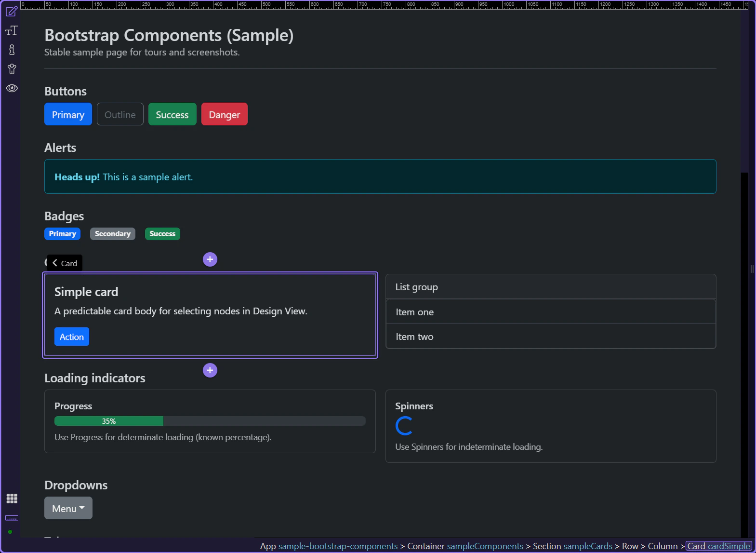Click the info pawn-shaped sidebar icon
The width and height of the screenshot is (756, 553).
pos(12,50)
